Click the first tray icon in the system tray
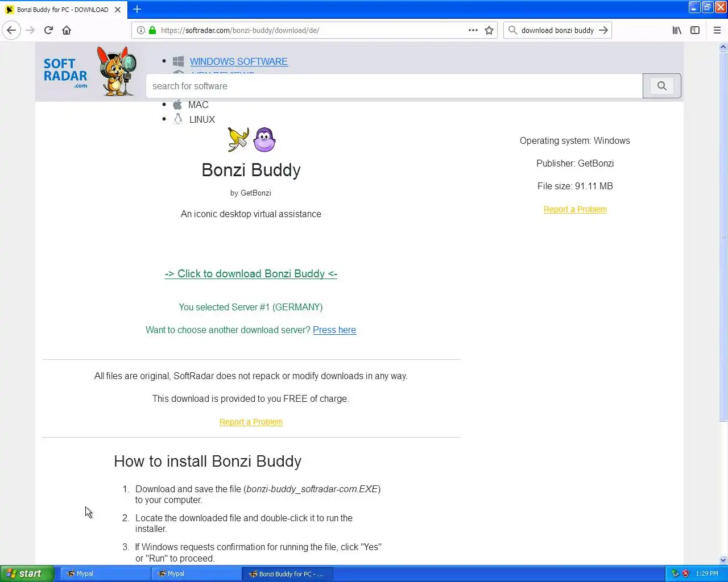This screenshot has width=728, height=582. 675,573
